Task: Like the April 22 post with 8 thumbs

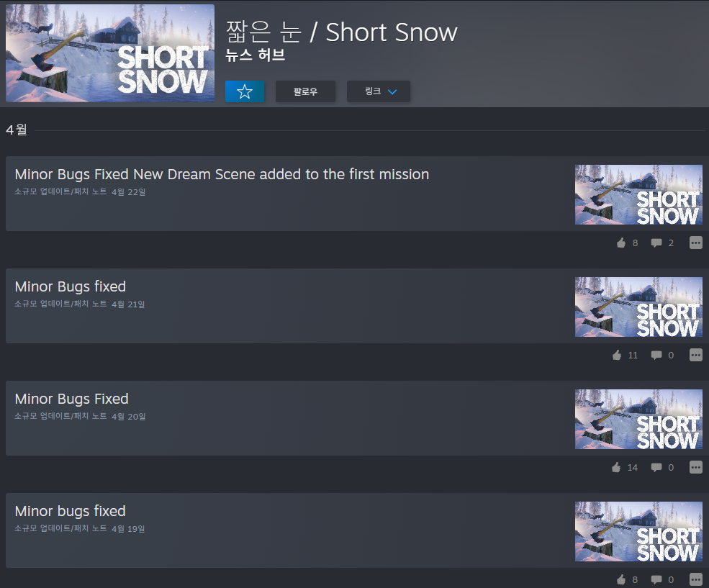Action: [x=627, y=243]
